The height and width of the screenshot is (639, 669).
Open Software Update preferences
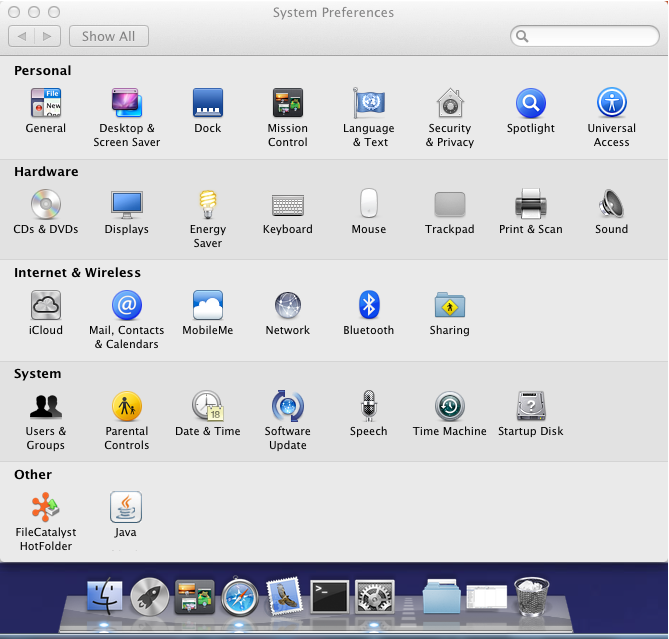click(288, 407)
